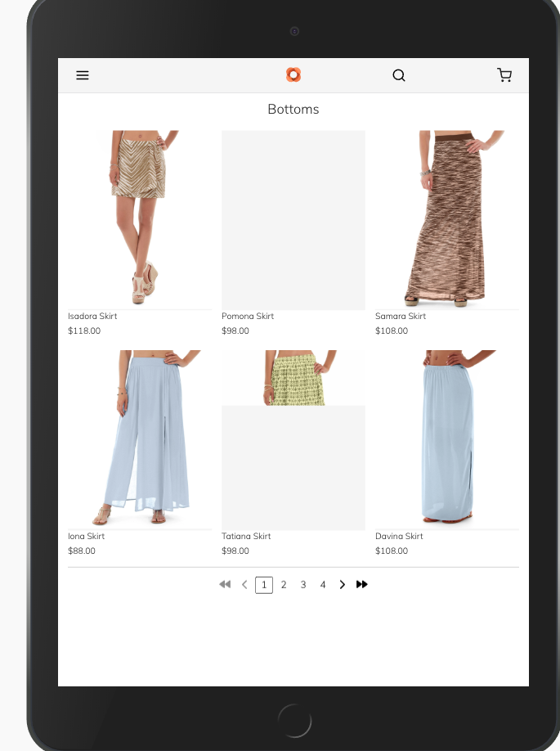Go to page 4
The image size is (560, 751).
[323, 585]
